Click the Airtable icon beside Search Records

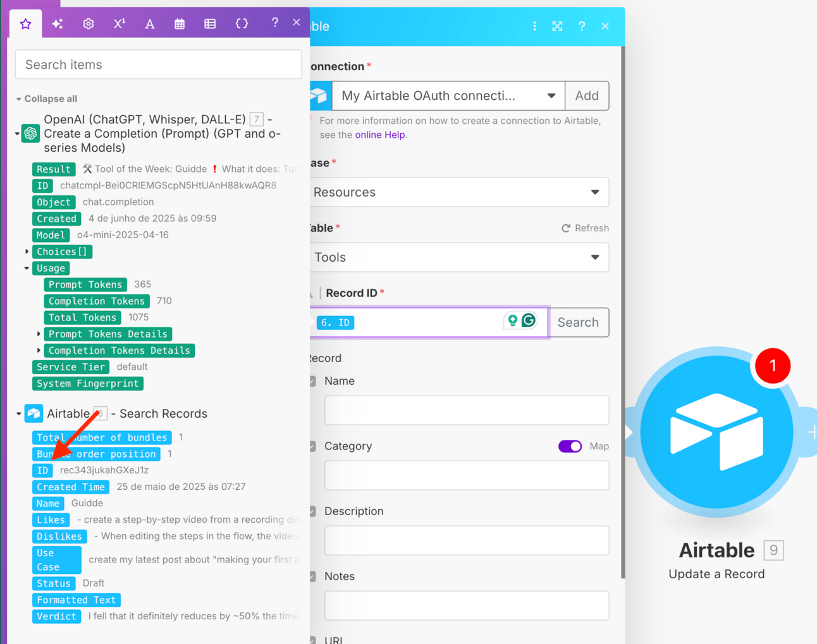pyautogui.click(x=34, y=414)
